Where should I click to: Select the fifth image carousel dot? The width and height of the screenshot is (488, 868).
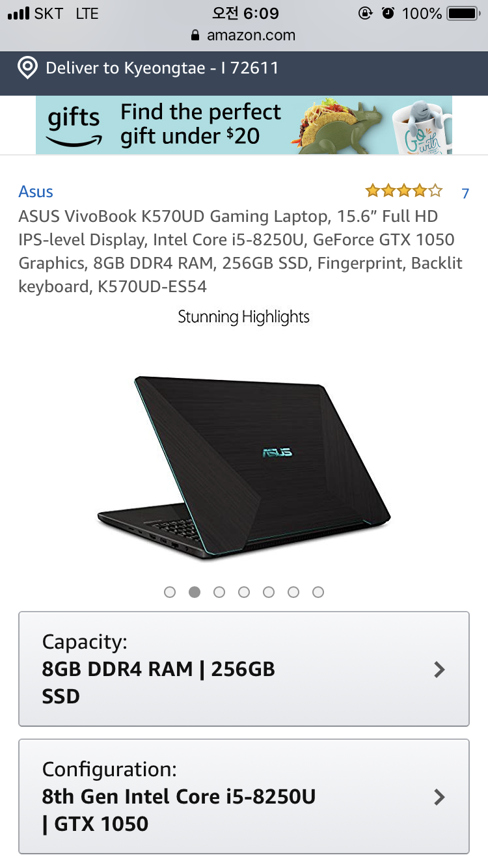point(269,592)
